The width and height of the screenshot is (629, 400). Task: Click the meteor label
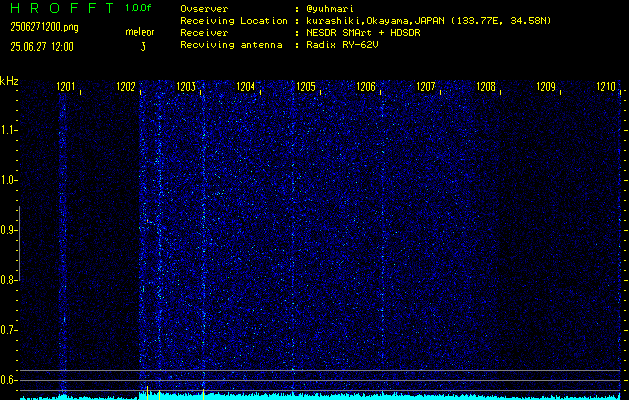click(140, 32)
